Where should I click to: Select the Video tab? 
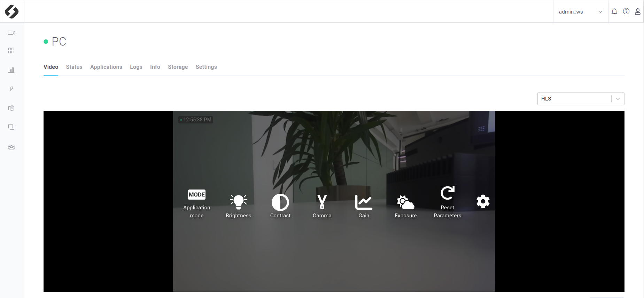tap(51, 67)
